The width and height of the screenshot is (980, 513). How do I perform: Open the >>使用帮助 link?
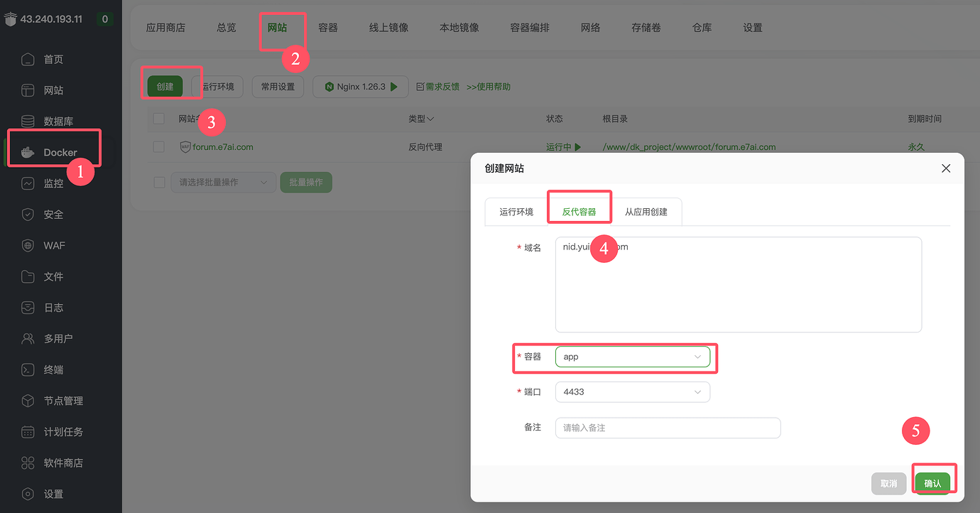[489, 87]
